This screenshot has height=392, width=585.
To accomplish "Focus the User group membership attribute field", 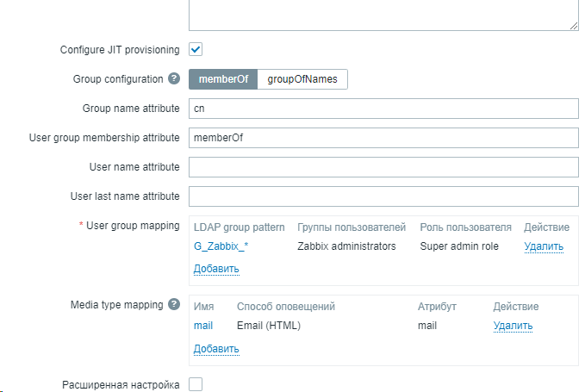I will [383, 138].
